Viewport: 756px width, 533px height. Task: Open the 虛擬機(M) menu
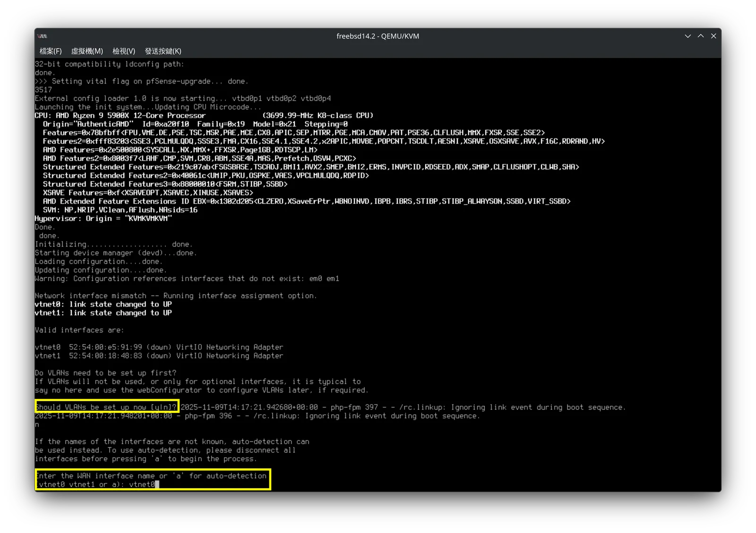(87, 51)
